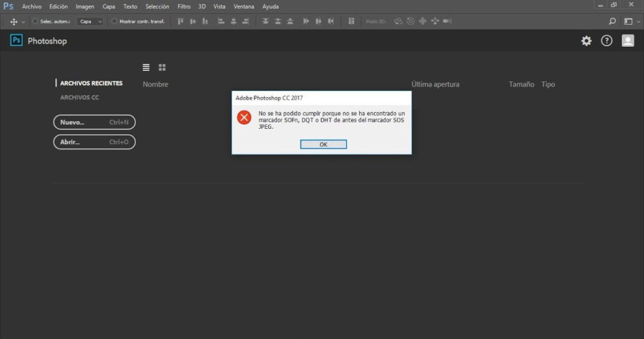
Task: Expand the workspace switcher dropdown arrow
Action: pyautogui.click(x=638, y=21)
